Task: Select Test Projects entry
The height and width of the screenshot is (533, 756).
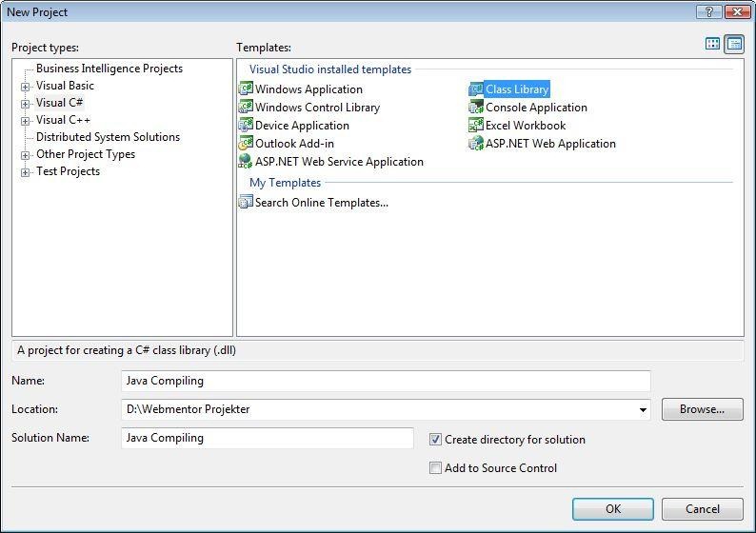Action: point(68,171)
